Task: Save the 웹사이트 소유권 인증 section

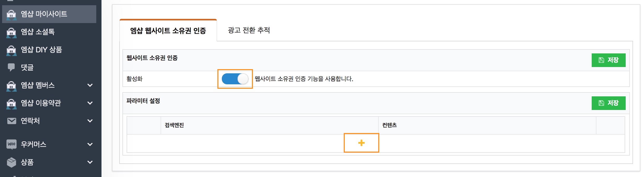Action: tap(608, 60)
